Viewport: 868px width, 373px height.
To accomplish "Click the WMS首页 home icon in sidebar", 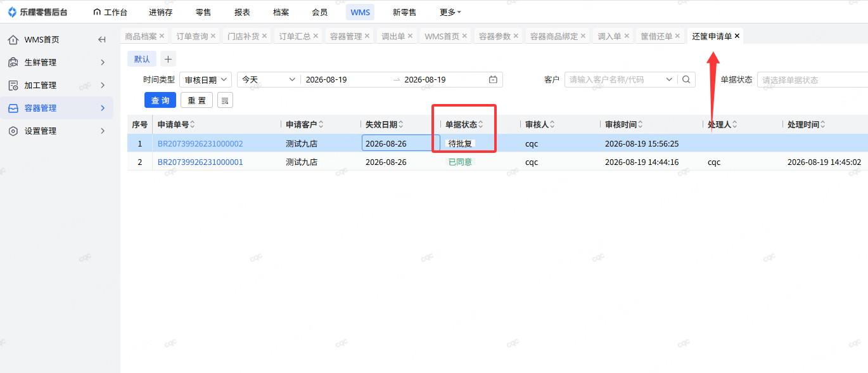I will [13, 40].
